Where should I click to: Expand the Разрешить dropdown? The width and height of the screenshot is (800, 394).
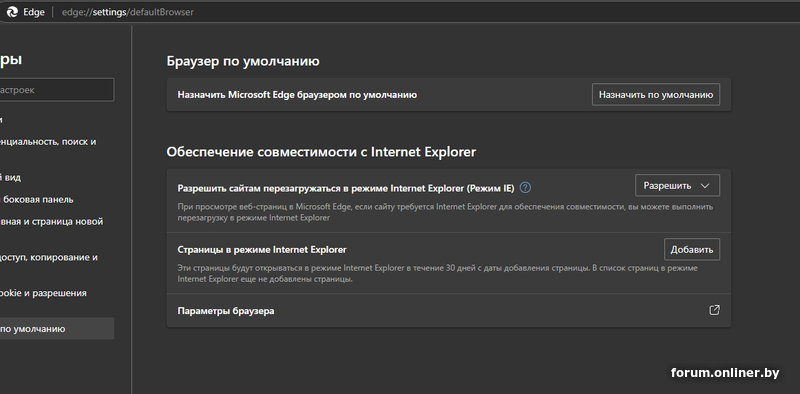(x=677, y=185)
